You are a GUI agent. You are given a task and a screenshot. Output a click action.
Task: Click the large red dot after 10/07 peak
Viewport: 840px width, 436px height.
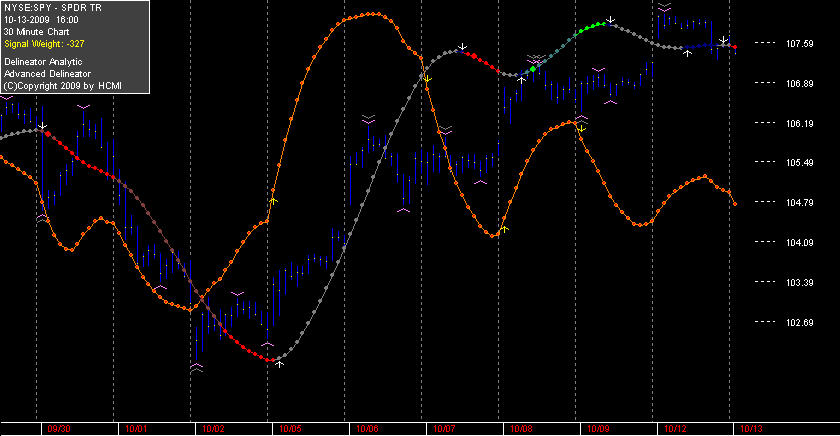[474, 56]
